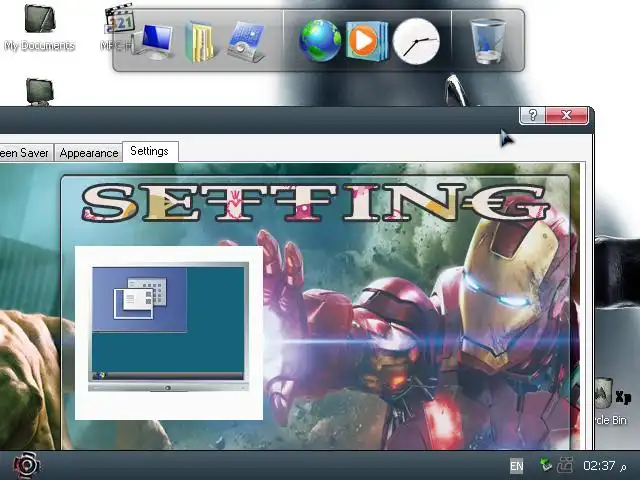Viewport: 640px width, 480px height.
Task: Click the tray icon beside the clock
Action: pos(565,464)
